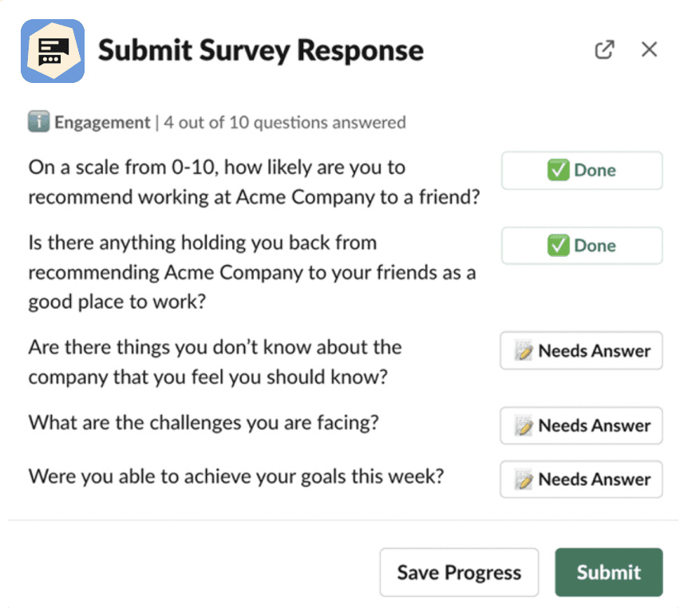Click the 'What are the challenges you are facing?' text
680x616 pixels.
coord(204,423)
